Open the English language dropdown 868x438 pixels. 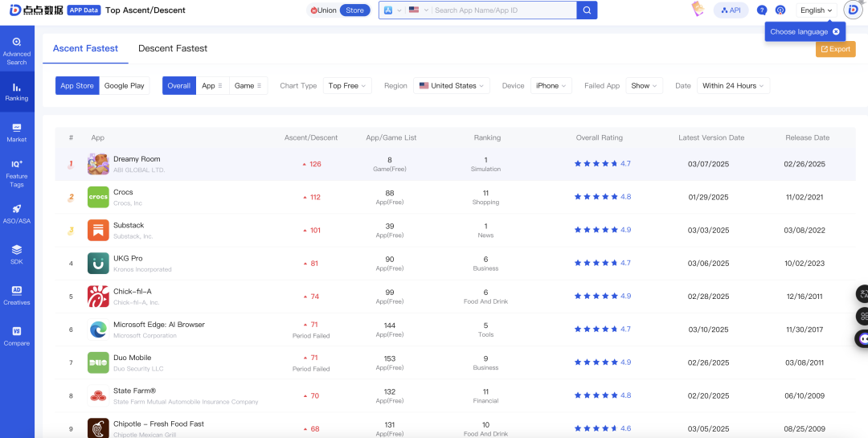(816, 10)
